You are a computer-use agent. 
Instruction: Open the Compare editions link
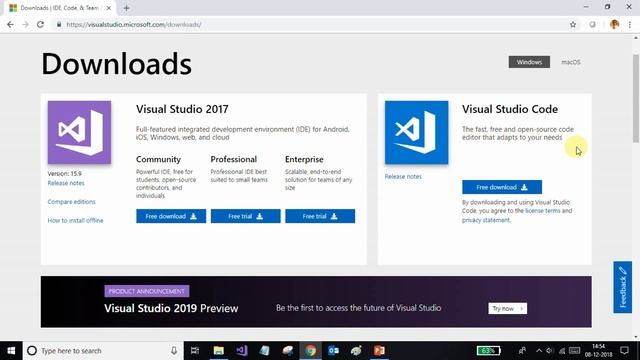[x=71, y=202]
